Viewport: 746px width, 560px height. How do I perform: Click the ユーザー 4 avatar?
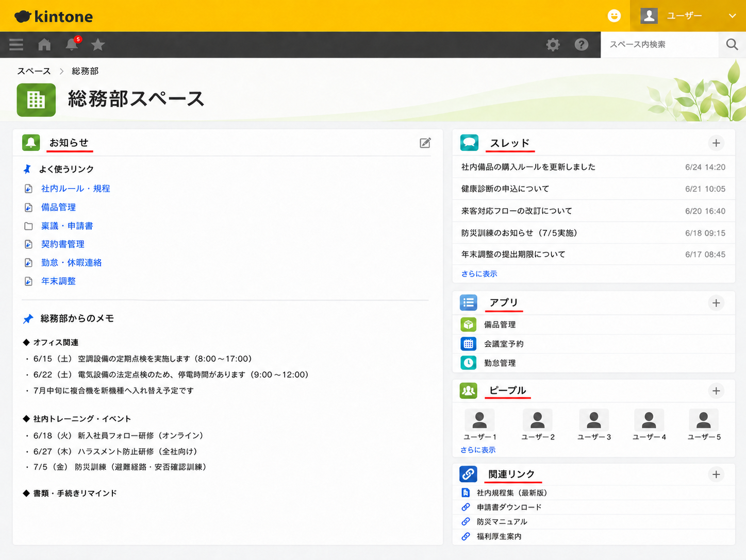(x=649, y=420)
